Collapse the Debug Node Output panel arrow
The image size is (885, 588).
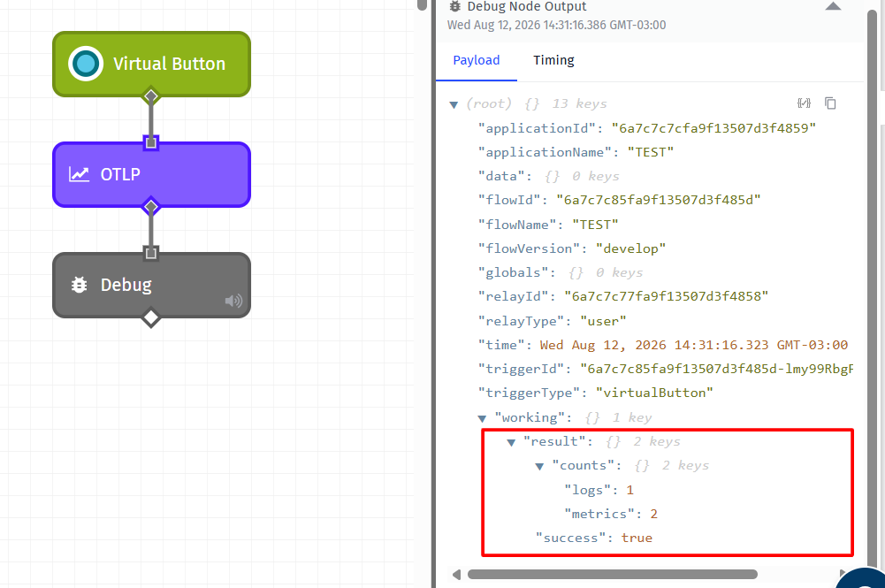(x=833, y=7)
